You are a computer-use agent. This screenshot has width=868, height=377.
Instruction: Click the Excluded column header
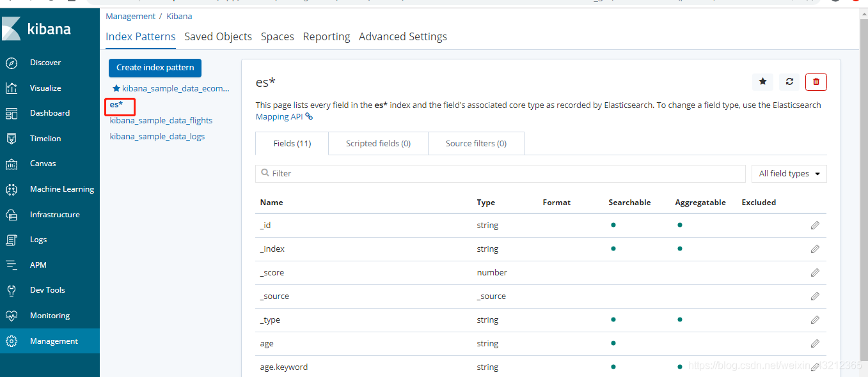(x=759, y=203)
